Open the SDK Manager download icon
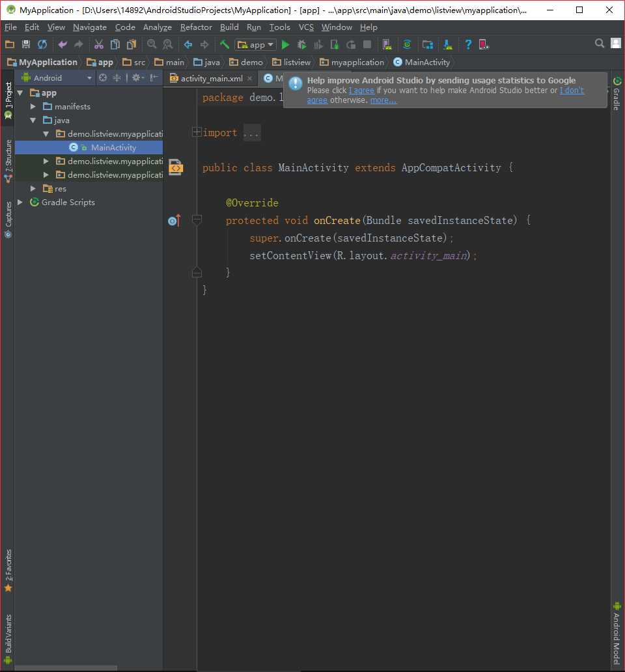The image size is (625, 672). pyautogui.click(x=448, y=44)
